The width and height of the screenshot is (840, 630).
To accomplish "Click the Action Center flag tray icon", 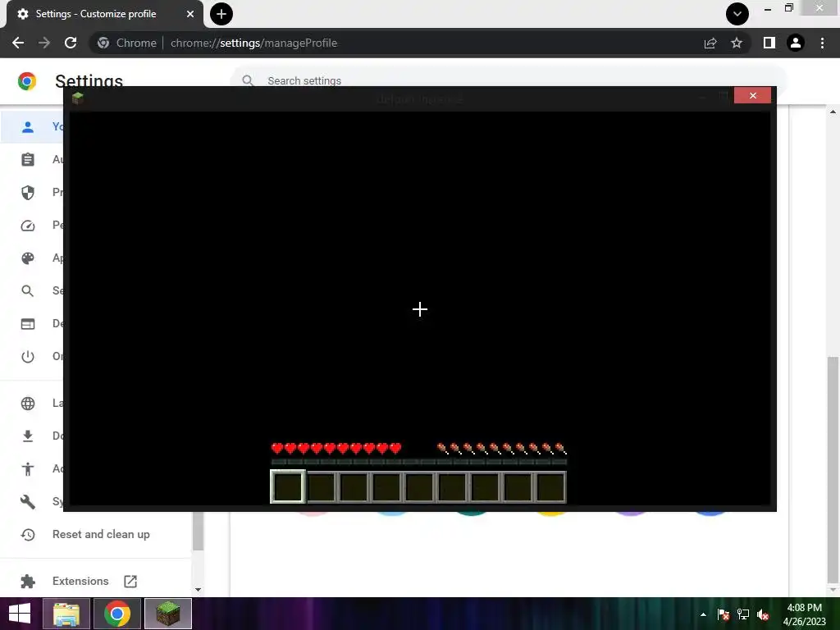I will pyautogui.click(x=724, y=614).
